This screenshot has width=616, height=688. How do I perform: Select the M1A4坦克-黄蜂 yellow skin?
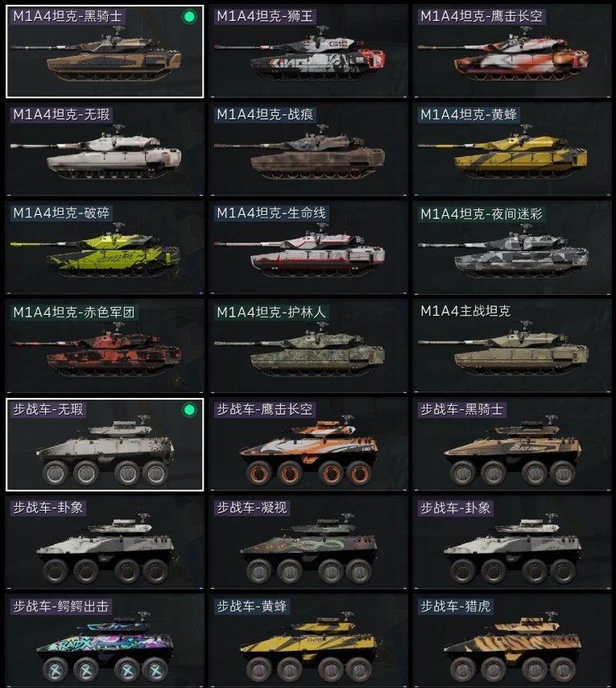coord(512,149)
